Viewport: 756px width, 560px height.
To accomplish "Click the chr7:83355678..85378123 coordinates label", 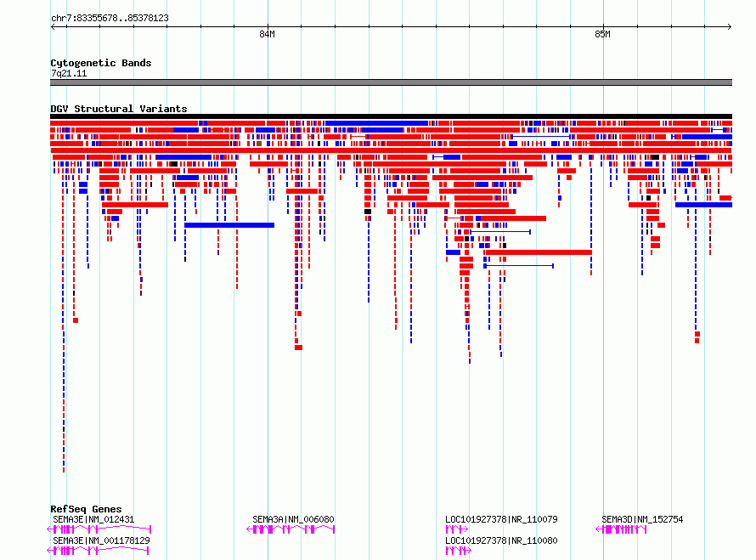I will tap(110, 18).
